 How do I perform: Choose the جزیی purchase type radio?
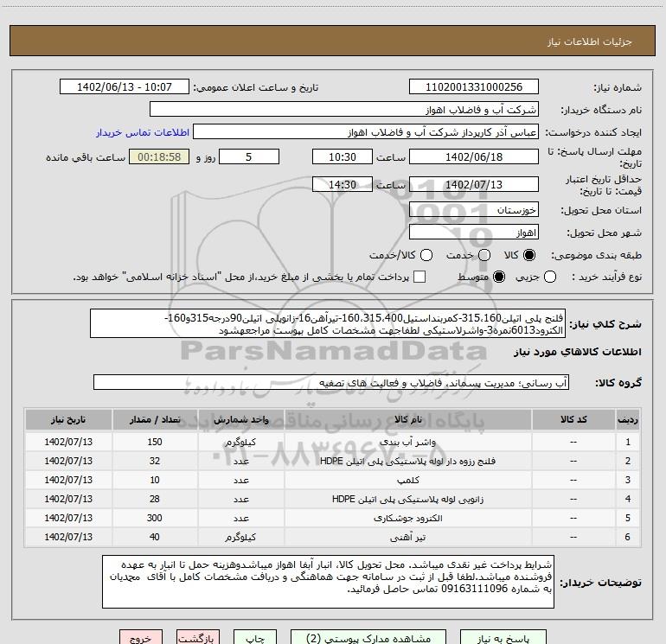tap(549, 277)
